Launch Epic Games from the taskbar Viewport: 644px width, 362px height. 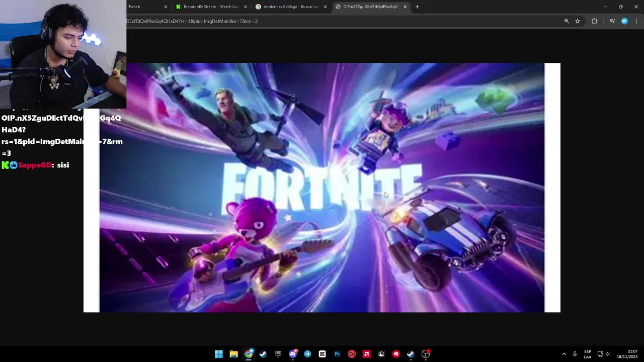(x=278, y=354)
